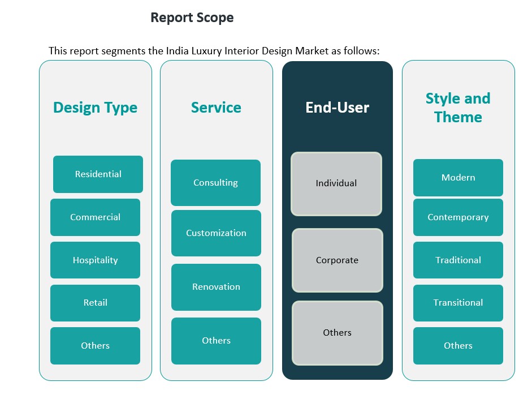Click the Consulting service box
The height and width of the screenshot is (403, 532).
coord(215,183)
